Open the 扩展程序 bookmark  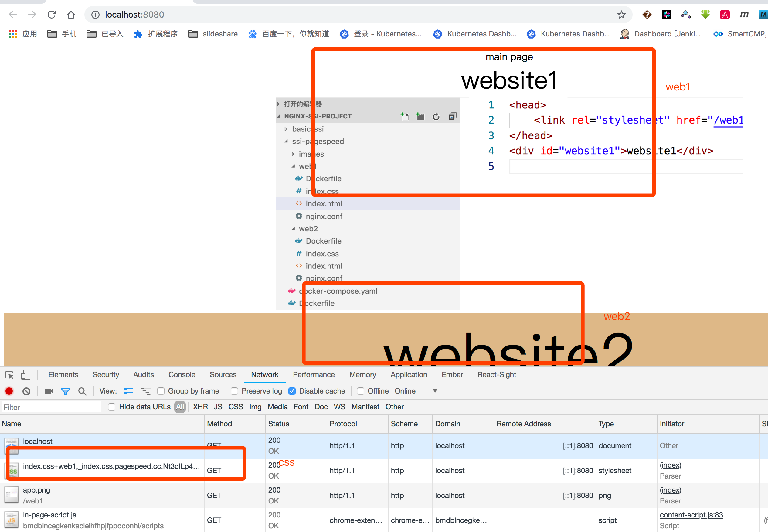click(156, 34)
